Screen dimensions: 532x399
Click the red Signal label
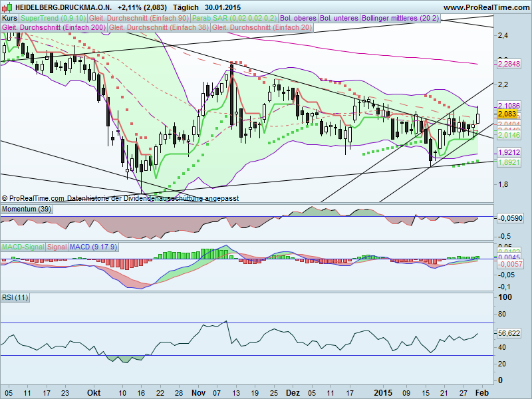tap(57, 247)
